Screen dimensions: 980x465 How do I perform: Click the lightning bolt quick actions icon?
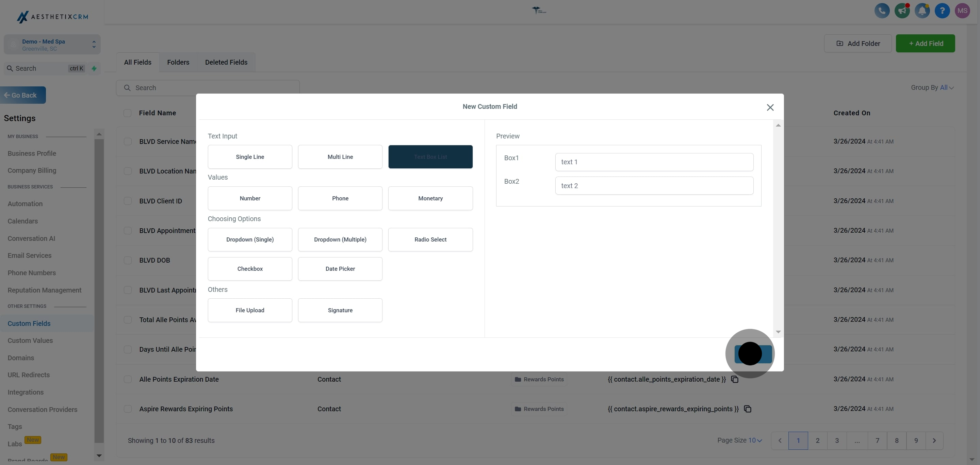(x=94, y=68)
